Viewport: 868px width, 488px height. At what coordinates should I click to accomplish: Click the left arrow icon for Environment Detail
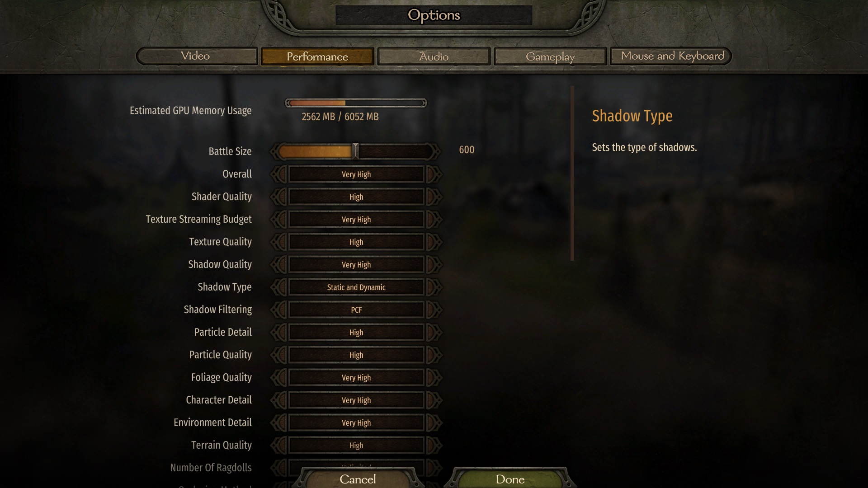[x=278, y=422]
